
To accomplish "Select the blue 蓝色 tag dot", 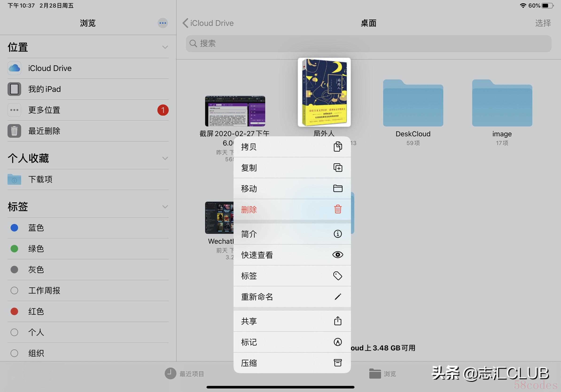I will coord(14,228).
